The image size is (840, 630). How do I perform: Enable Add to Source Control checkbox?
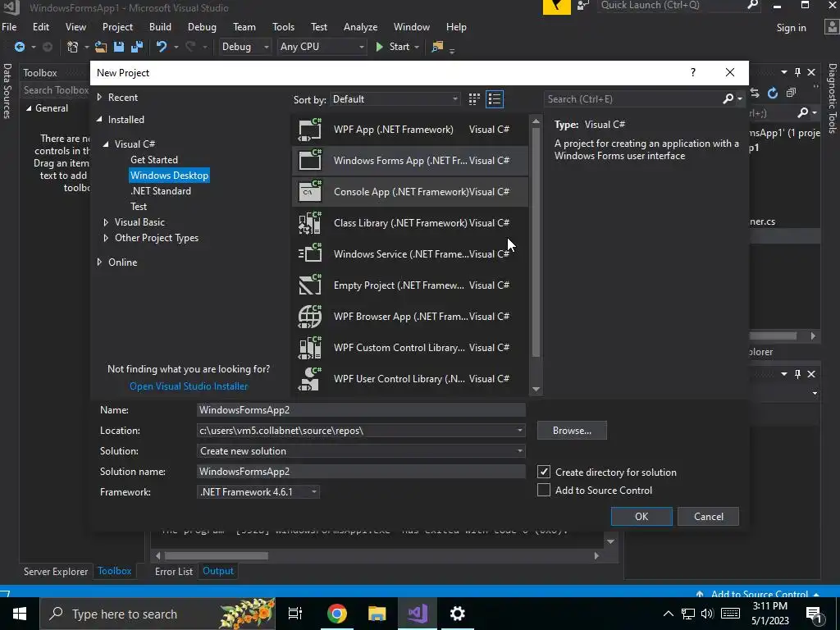[x=544, y=491]
